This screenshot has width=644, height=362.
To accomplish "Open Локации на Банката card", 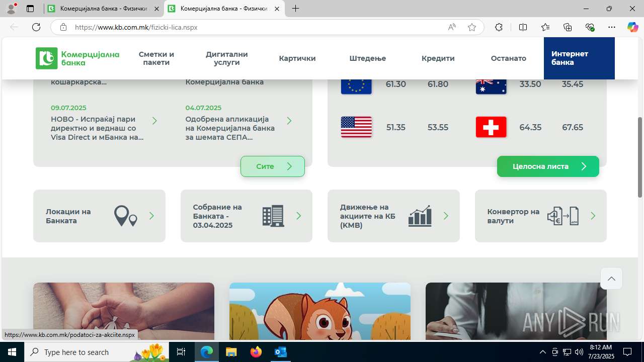I will [99, 216].
